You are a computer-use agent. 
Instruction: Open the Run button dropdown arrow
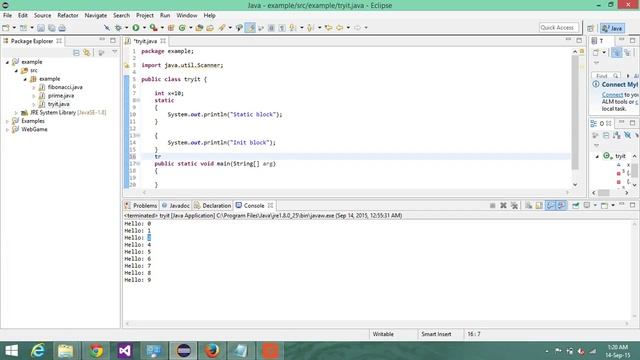click(x=144, y=28)
